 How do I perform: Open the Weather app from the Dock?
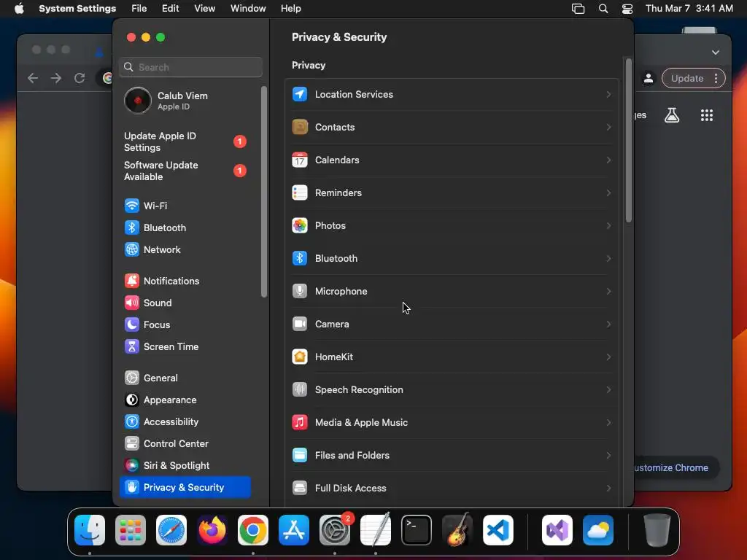click(598, 530)
